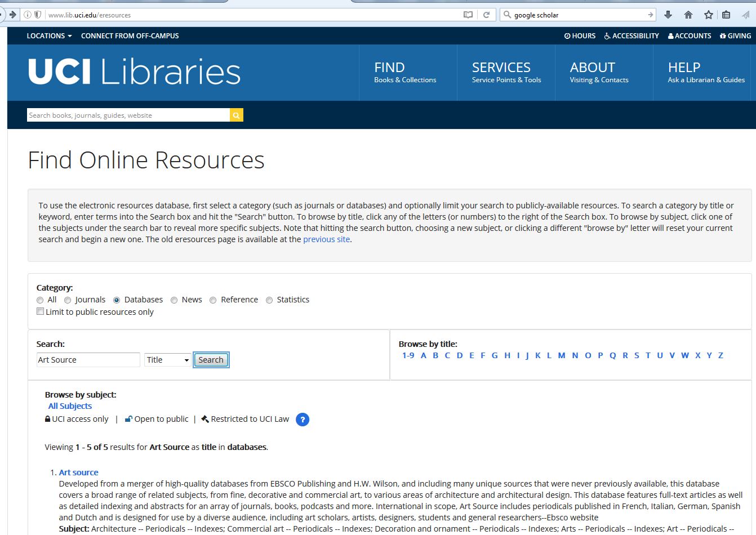Browse titles starting with letter G
The image size is (756, 535).
click(495, 355)
